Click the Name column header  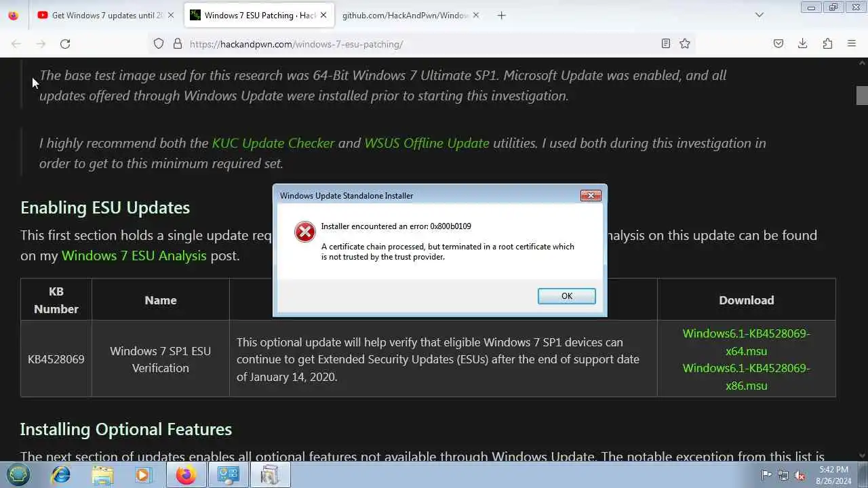pyautogui.click(x=161, y=300)
